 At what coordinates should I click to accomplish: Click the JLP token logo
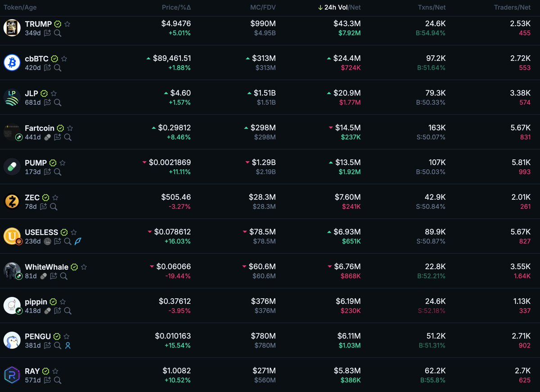(x=12, y=97)
